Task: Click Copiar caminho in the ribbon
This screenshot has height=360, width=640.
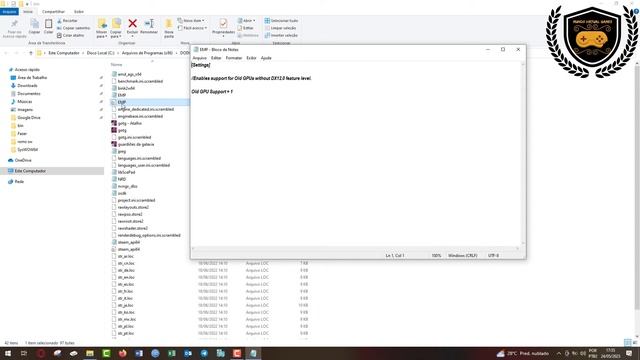Action: pyautogui.click(x=73, y=28)
